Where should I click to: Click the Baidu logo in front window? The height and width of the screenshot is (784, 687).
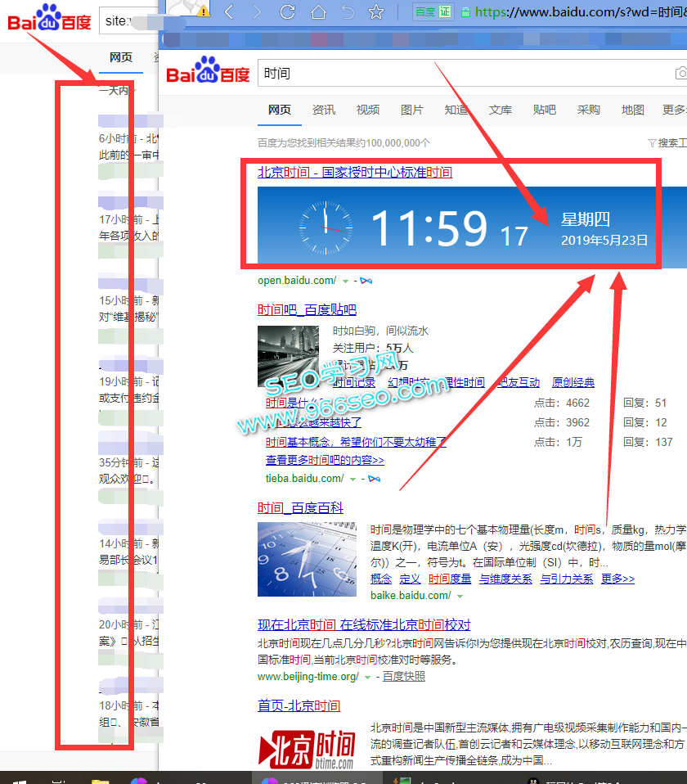click(x=208, y=70)
